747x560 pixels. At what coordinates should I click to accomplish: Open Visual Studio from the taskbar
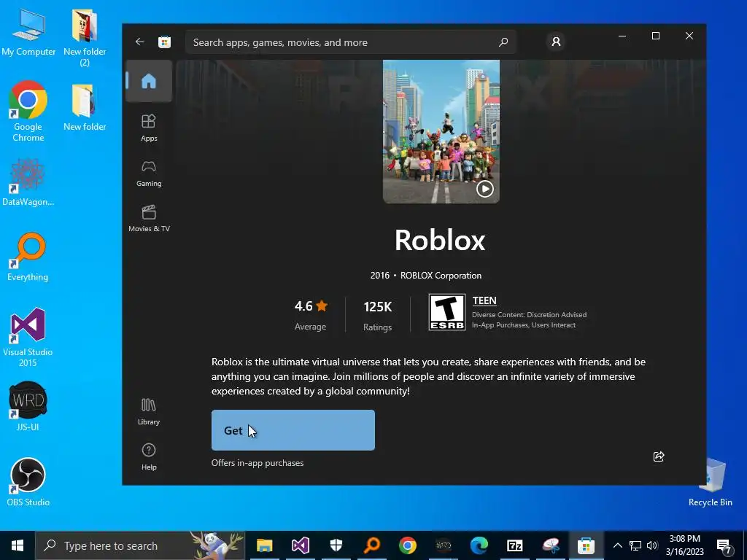coord(300,545)
